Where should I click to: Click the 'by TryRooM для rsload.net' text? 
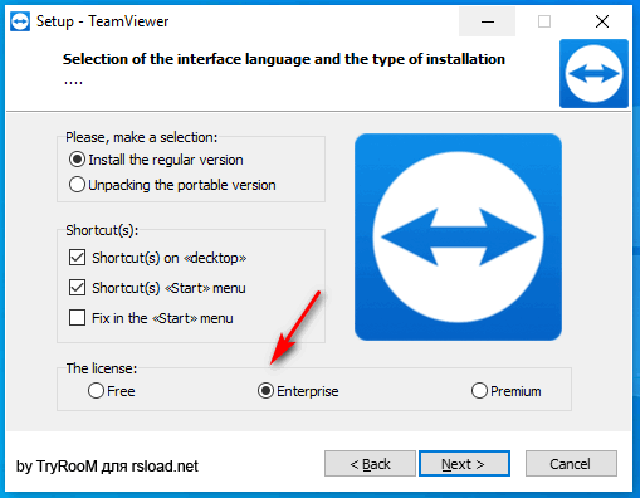[x=107, y=466]
